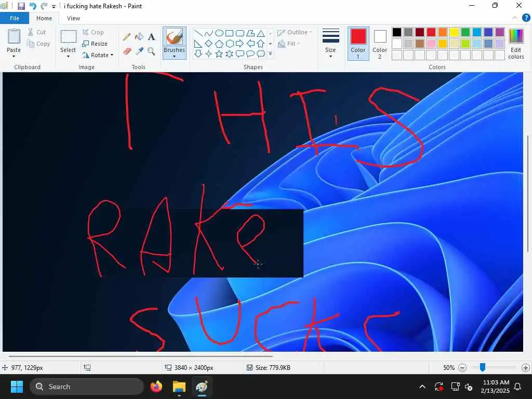Pick the orange color swatch
Screen dimensions: 532x399
[x=443, y=32]
